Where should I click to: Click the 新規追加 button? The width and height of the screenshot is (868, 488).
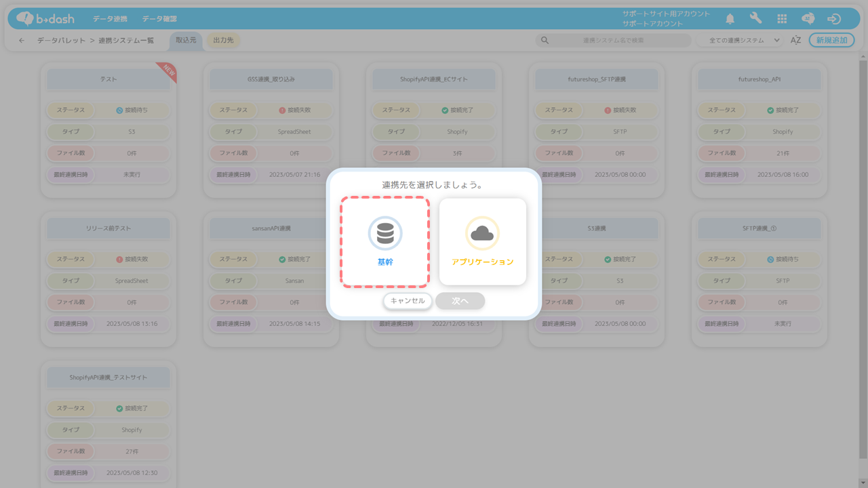pyautogui.click(x=831, y=41)
